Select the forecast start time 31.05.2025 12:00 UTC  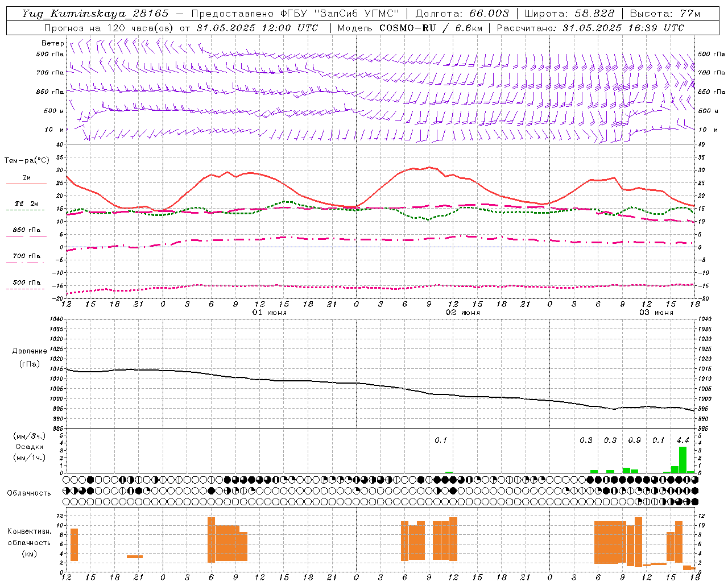[x=257, y=28]
